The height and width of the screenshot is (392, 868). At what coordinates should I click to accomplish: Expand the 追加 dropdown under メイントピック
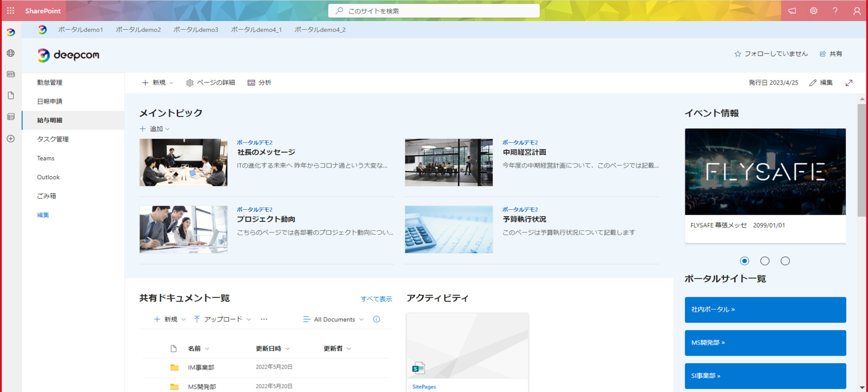[x=155, y=129]
